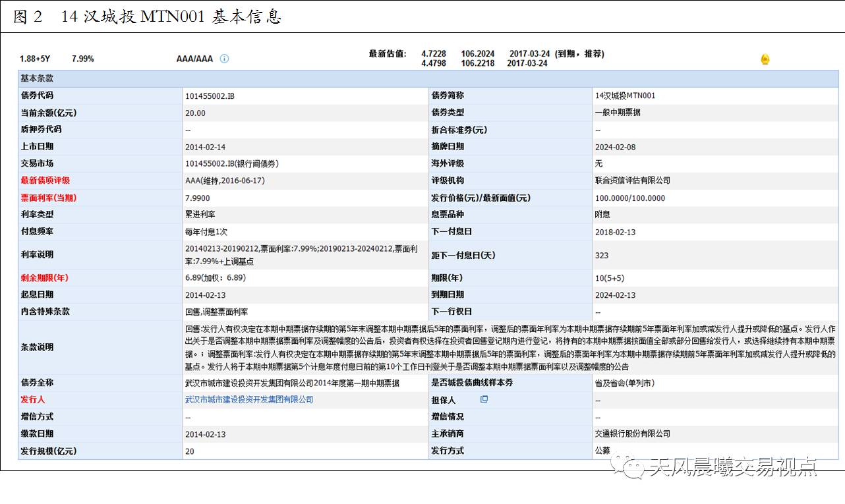
Task: Select the 联合资信评估有限公司 rating agency cell
Action: [633, 181]
